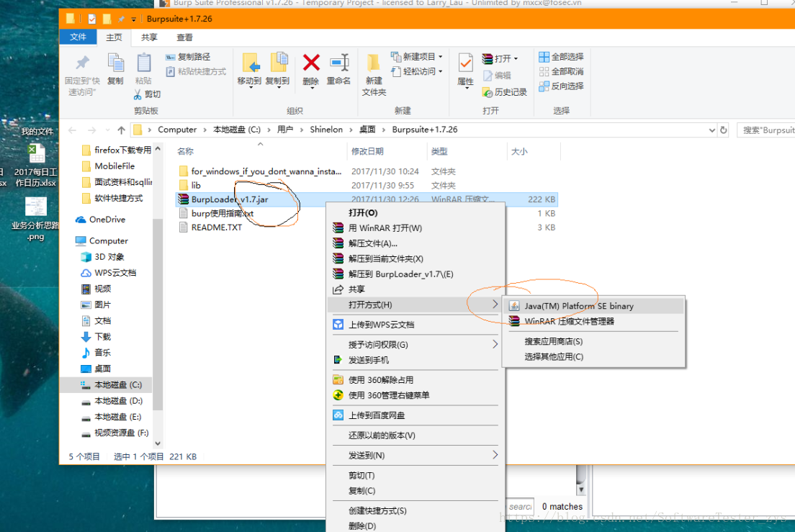
Task: Open the address bar history dropdown
Action: click(712, 130)
